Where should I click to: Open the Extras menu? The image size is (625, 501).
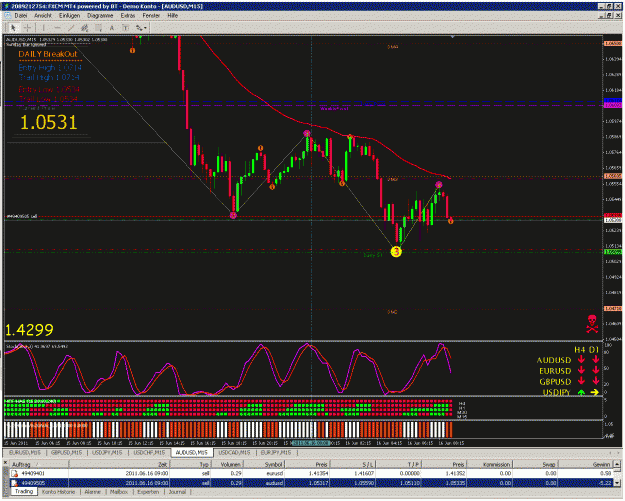128,16
